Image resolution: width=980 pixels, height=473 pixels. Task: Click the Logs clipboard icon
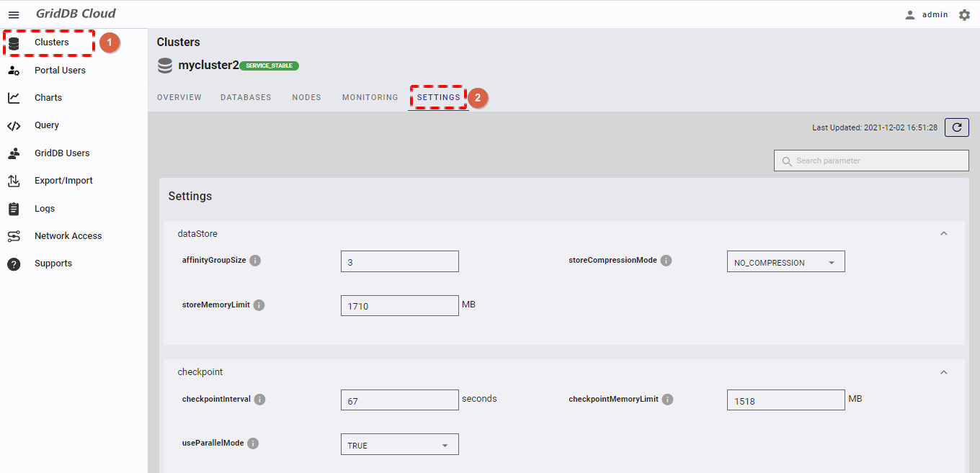[x=14, y=209]
